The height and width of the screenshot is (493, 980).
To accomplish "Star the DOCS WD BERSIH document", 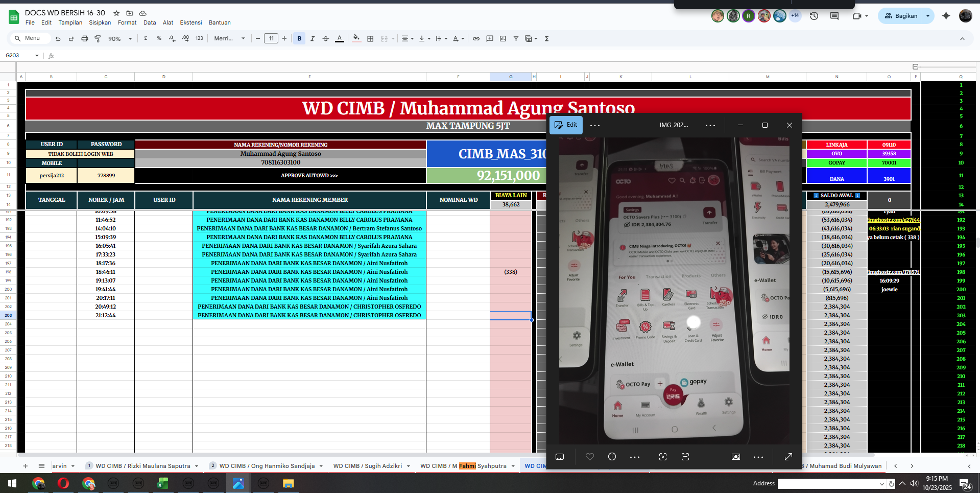I will pos(116,13).
